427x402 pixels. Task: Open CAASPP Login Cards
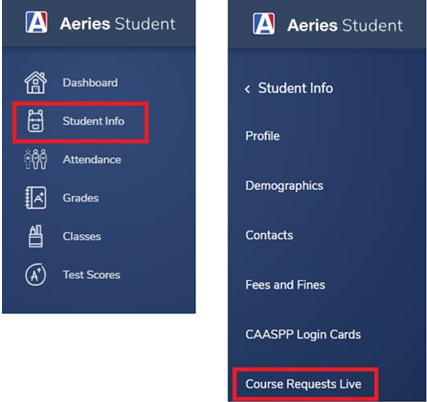(x=303, y=335)
